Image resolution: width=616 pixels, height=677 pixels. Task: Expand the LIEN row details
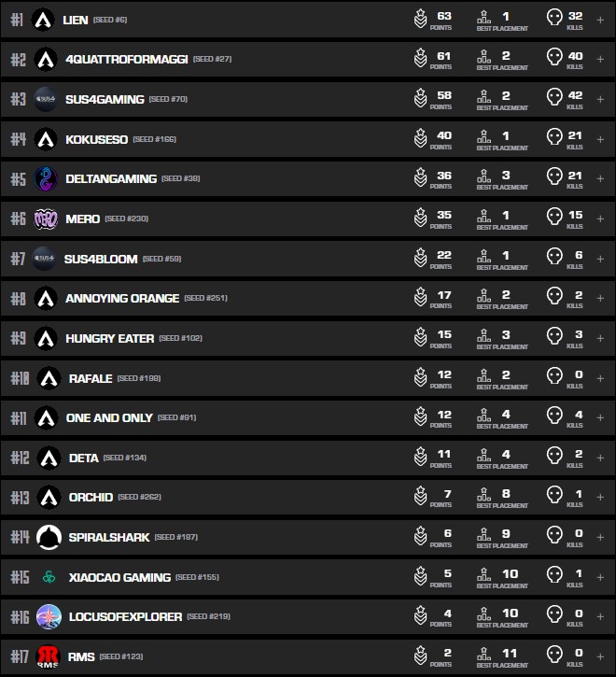click(600, 20)
